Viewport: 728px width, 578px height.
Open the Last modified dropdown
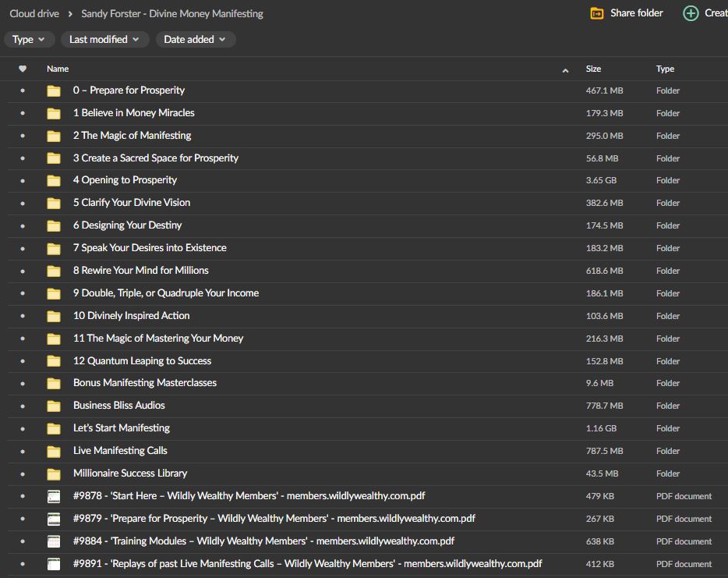tap(104, 39)
